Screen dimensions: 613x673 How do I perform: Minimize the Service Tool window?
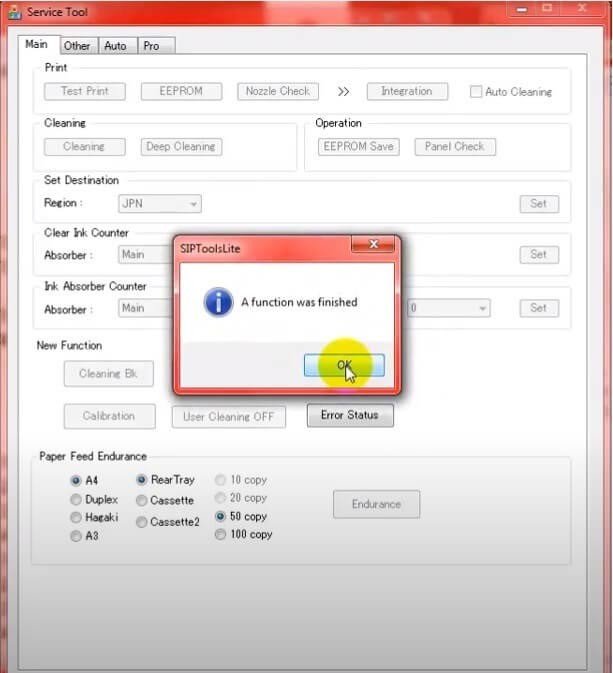[522, 9]
